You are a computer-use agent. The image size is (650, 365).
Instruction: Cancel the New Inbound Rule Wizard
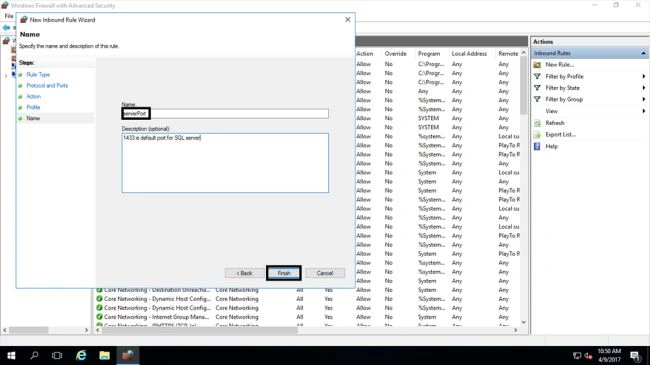[x=325, y=273]
